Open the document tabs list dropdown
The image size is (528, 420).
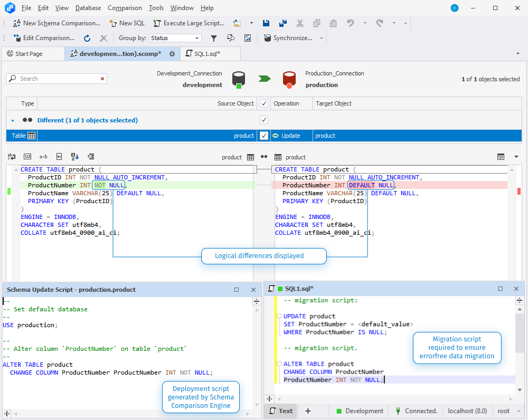518,54
